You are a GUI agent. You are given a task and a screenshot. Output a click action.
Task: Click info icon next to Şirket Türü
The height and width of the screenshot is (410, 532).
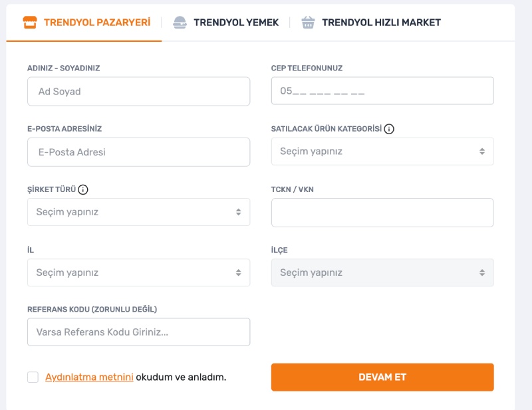point(83,189)
